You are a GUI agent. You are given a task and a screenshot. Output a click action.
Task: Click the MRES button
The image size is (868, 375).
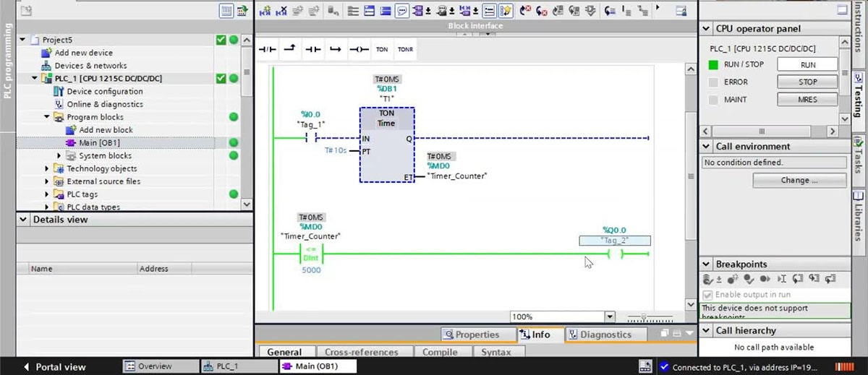[808, 100]
